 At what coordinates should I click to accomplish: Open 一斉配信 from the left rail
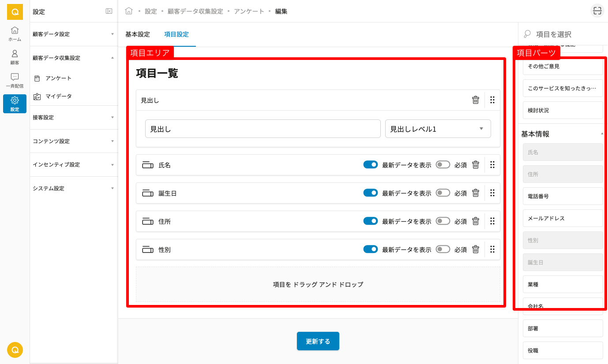pos(15,81)
